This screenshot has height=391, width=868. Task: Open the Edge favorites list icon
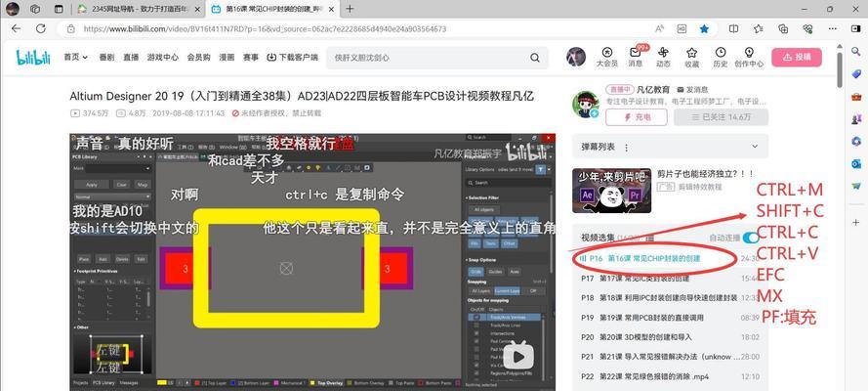click(x=759, y=28)
